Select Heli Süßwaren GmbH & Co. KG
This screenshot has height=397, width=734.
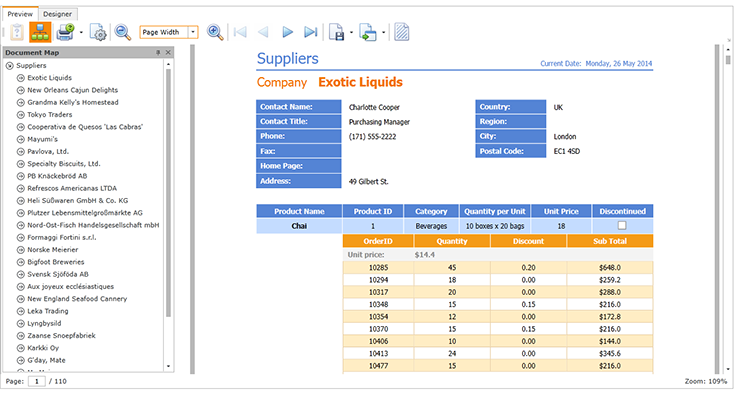(x=78, y=200)
